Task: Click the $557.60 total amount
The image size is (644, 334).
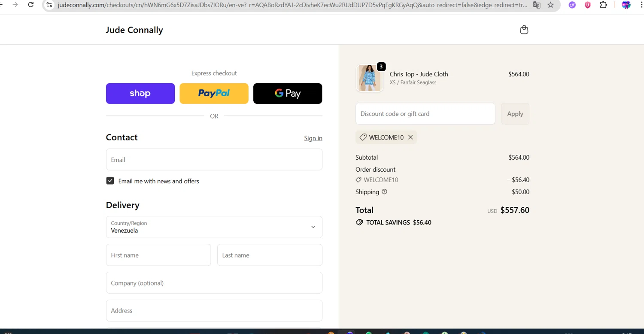Action: coord(515,210)
